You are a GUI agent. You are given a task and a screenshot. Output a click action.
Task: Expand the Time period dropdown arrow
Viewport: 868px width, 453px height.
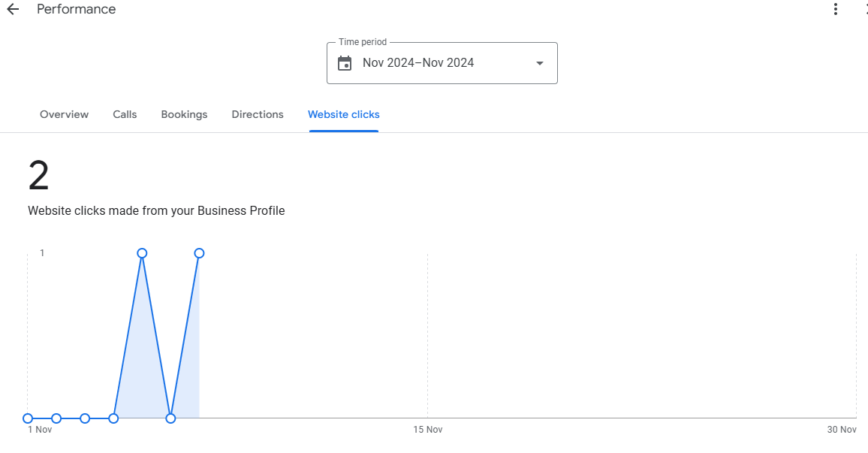540,63
